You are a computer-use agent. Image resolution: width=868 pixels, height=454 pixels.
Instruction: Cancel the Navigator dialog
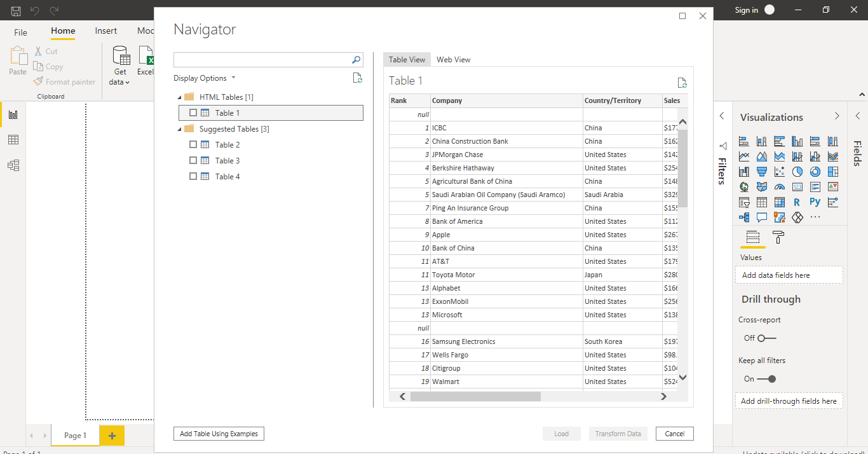point(675,434)
